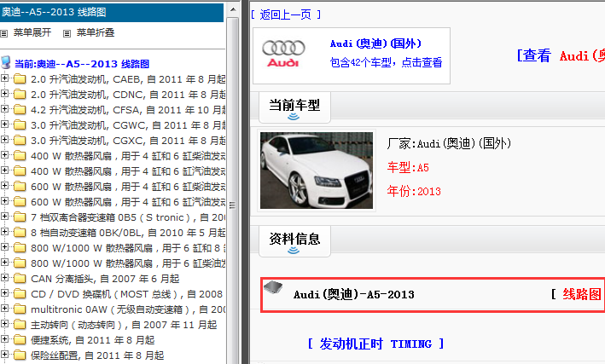Open the 当前车型 tab
This screenshot has height=364, width=605.
294,107
